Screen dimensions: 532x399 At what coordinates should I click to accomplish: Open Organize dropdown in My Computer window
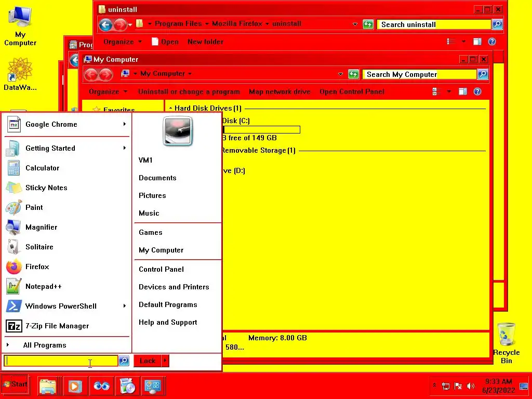(108, 91)
